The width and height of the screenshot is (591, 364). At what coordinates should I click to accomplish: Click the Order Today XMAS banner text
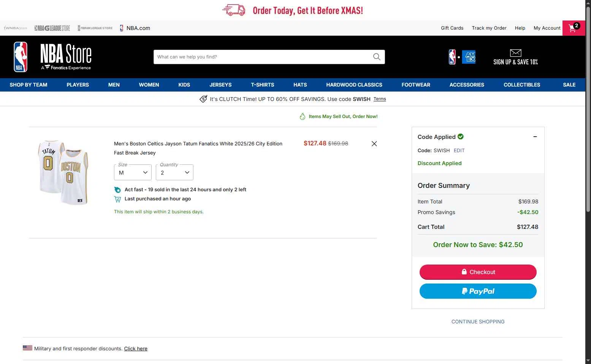308,11
